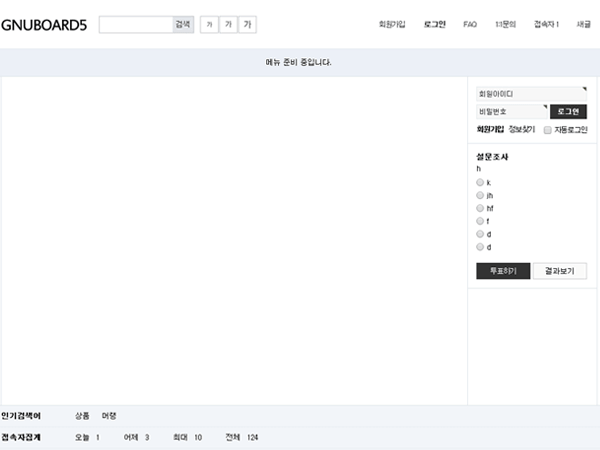600x450 pixels.
Task: Go to the FAQ page
Action: [470, 24]
